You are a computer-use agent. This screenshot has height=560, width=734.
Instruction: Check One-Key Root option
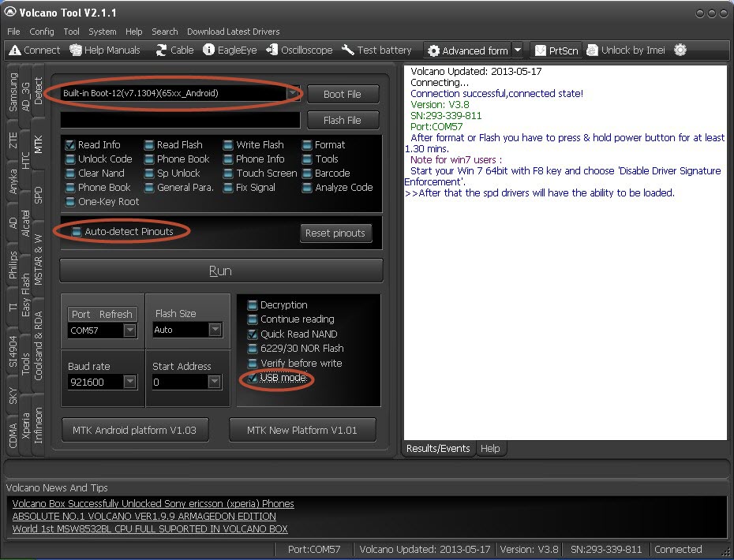[70, 202]
